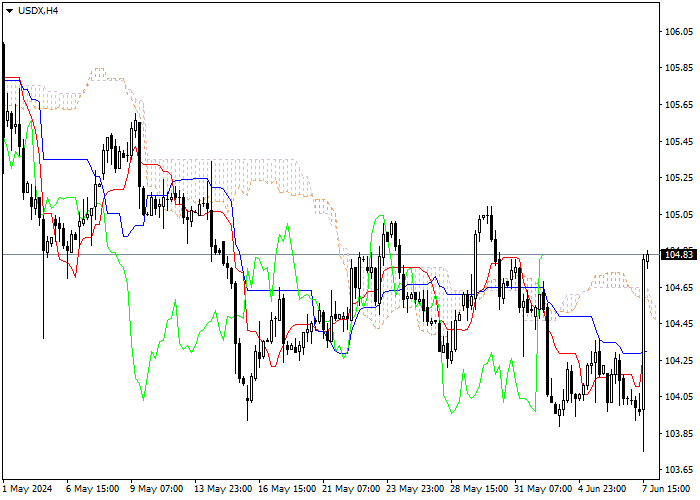Click the 103.65 price scale value
The width and height of the screenshot is (700, 500).
point(679,470)
